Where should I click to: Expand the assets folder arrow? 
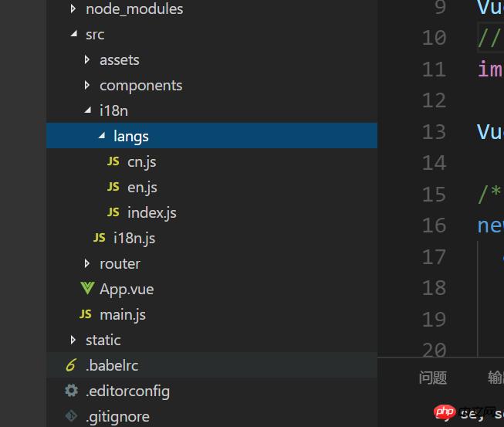pyautogui.click(x=87, y=60)
